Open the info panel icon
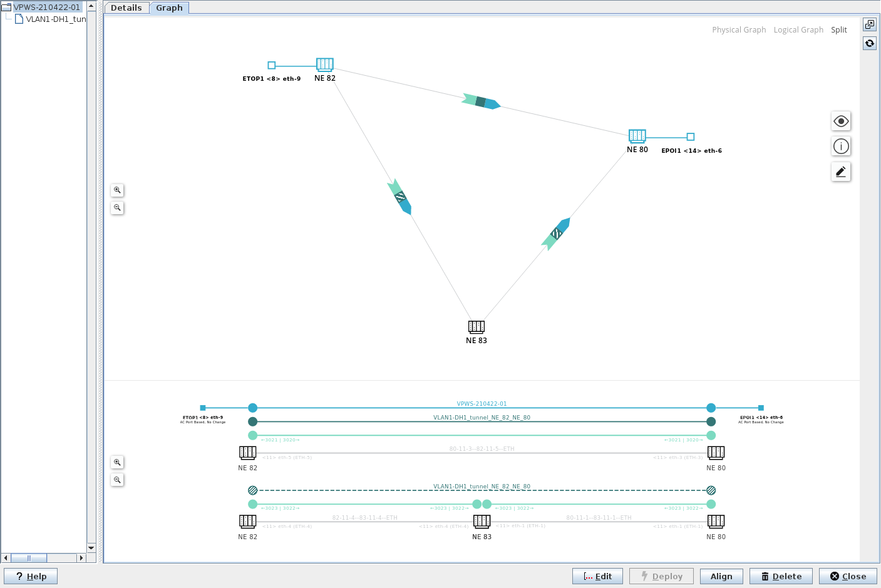881x588 pixels. click(841, 147)
